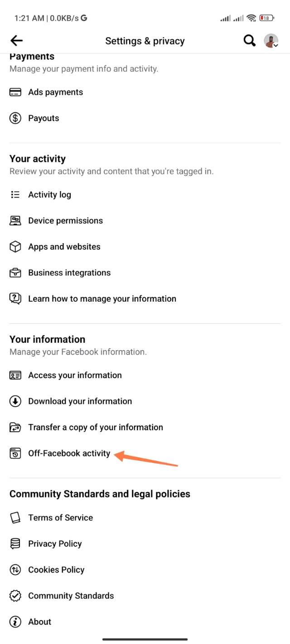290x644 pixels.
Task: Open Community Standards page
Action: [71, 596]
